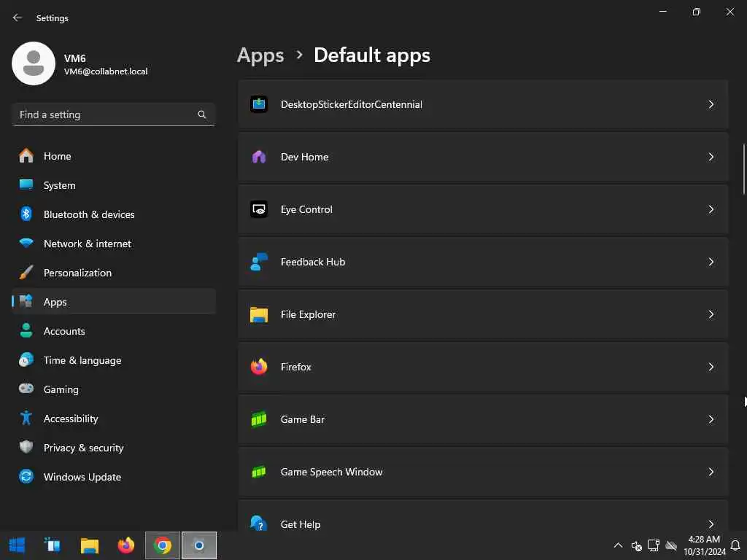Viewport: 747px width, 560px height.
Task: Expand the Game Speech Window chevron
Action: [711, 472]
